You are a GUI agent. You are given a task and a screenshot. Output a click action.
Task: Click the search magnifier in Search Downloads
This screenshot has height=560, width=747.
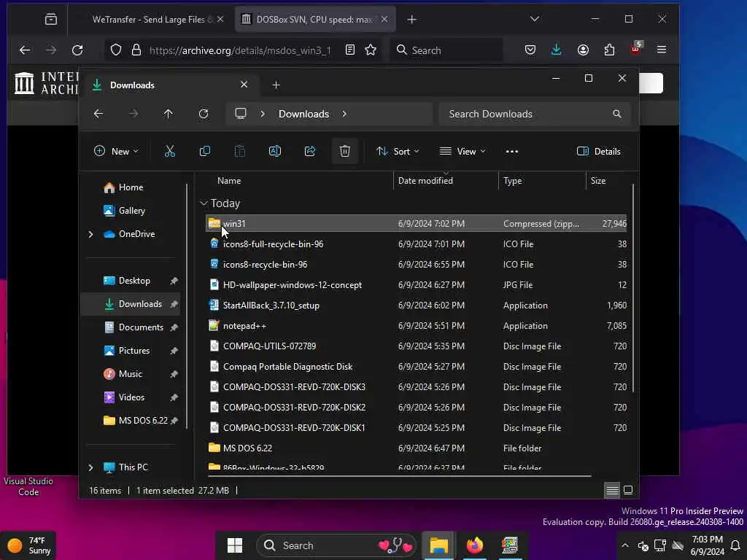617,114
